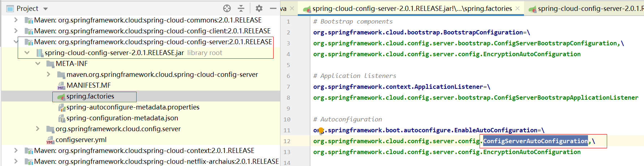Click the Project panel icon
The width and height of the screenshot is (644, 166).
click(x=10, y=9)
